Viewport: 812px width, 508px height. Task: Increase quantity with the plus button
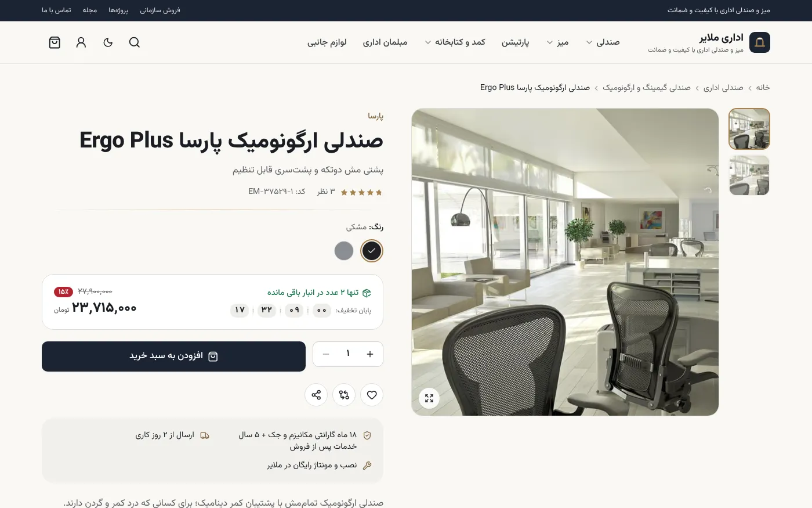pos(370,354)
